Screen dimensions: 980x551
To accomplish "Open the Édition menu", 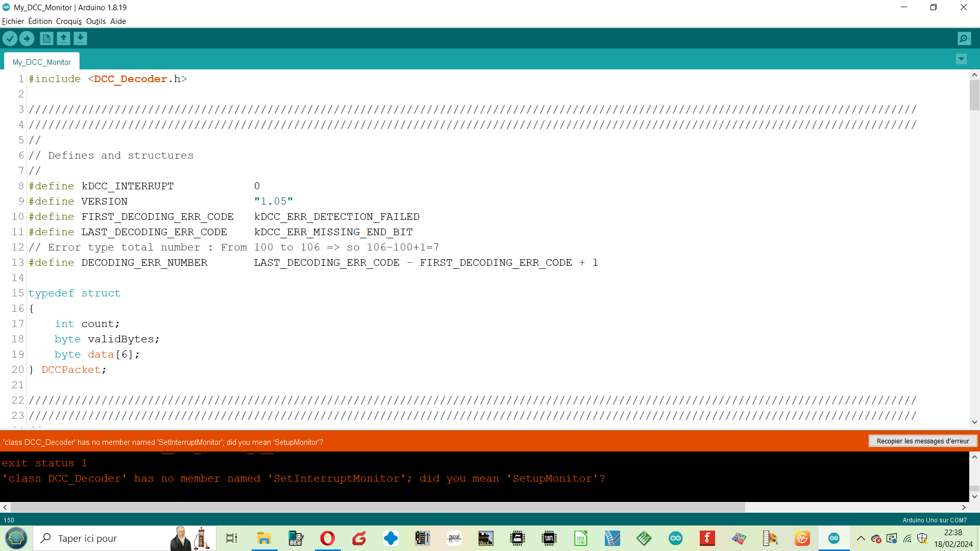I will (40, 21).
